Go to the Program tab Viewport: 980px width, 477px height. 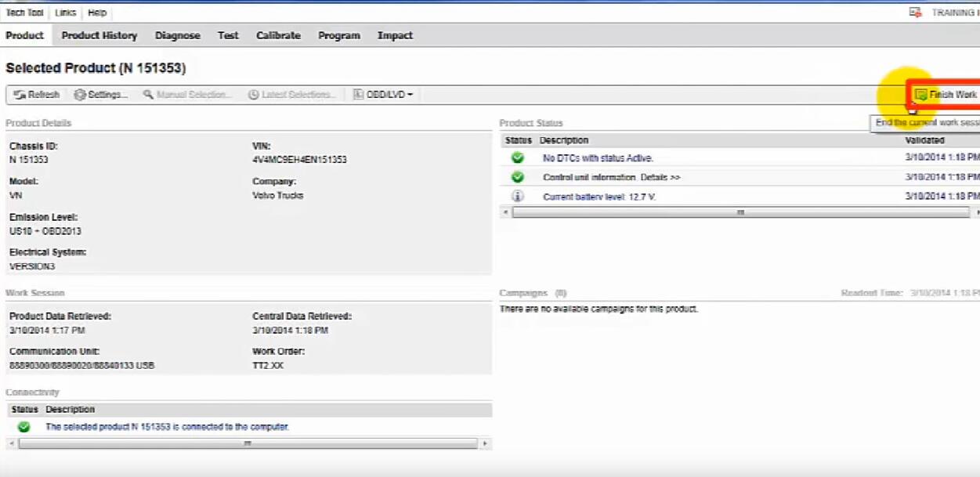(339, 35)
